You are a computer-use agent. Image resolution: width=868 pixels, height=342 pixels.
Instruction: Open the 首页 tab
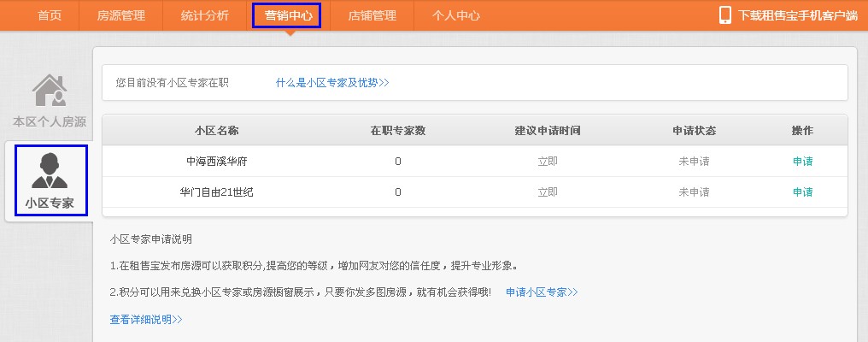click(50, 15)
